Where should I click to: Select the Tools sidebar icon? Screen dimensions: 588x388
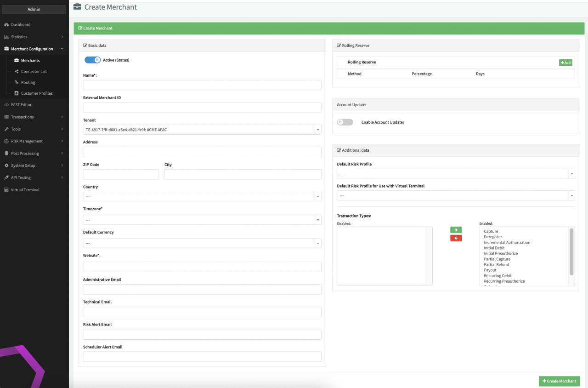pyautogui.click(x=6, y=129)
